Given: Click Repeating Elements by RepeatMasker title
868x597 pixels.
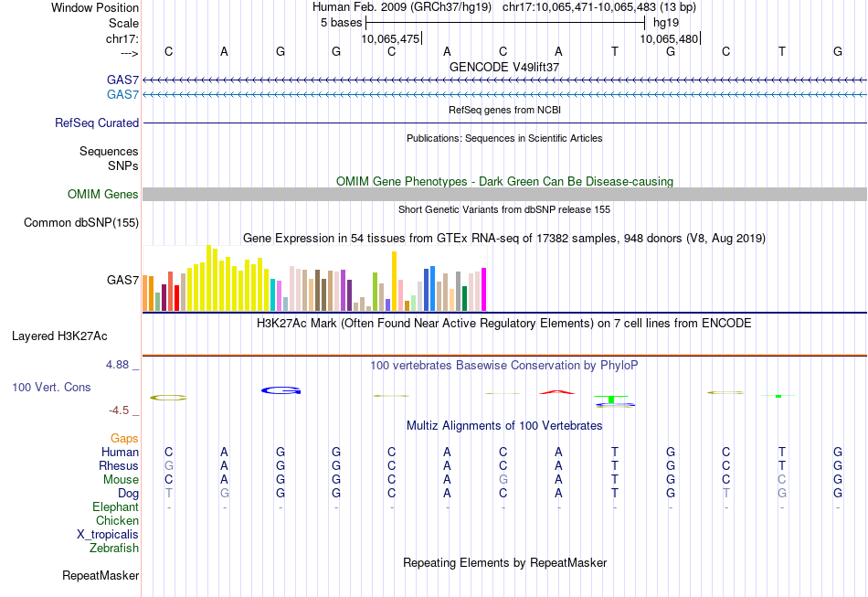Looking at the screenshot, I should 504,562.
